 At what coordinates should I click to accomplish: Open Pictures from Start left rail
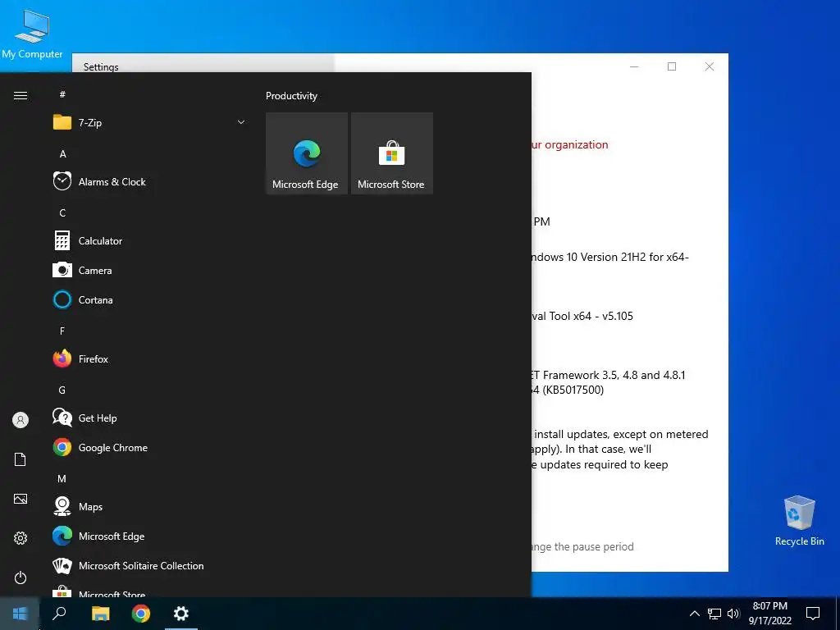(x=21, y=499)
